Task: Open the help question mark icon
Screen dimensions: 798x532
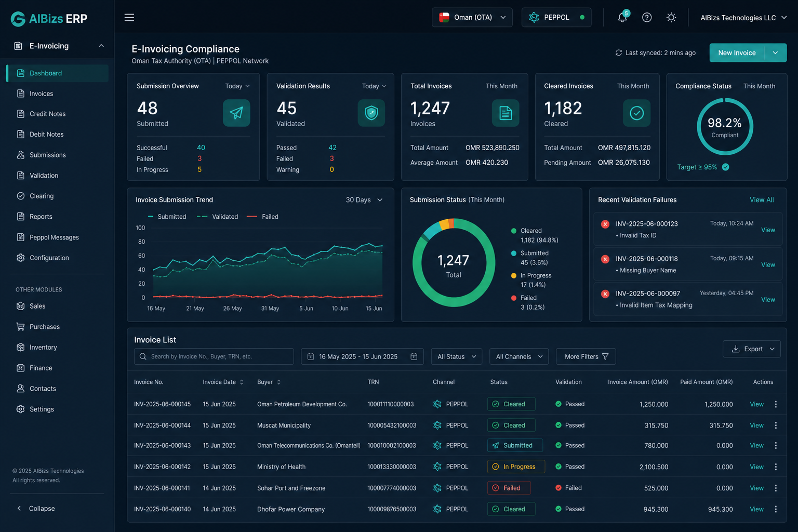Action: [647, 18]
